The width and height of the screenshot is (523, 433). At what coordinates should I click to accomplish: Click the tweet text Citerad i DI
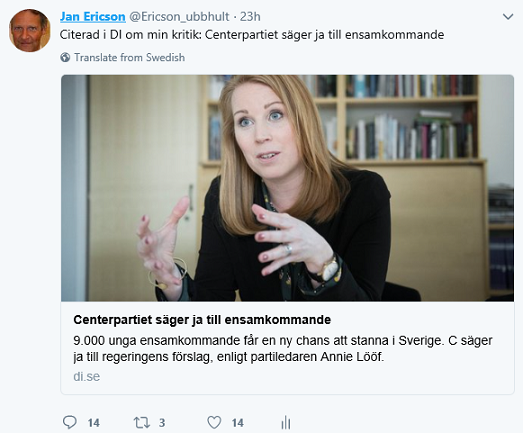coord(252,35)
